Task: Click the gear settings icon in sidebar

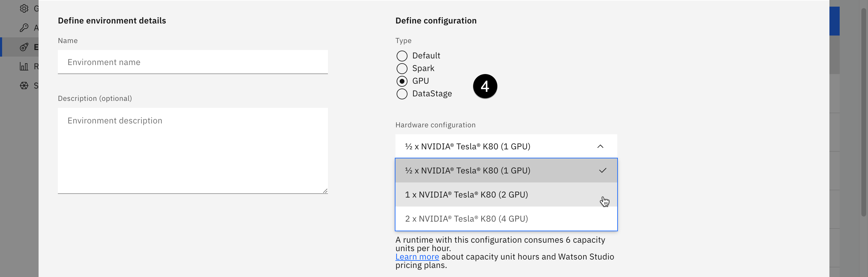Action: pyautogui.click(x=24, y=8)
